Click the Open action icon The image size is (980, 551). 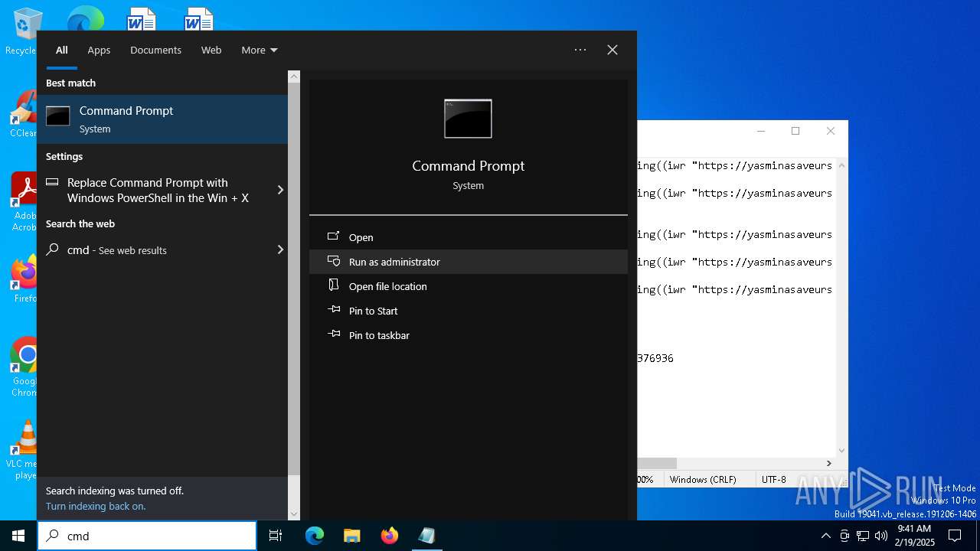pos(334,236)
